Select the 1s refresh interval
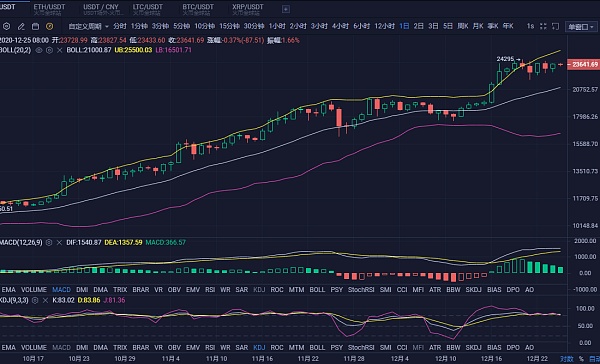This screenshot has width=600, height=364. (x=530, y=26)
